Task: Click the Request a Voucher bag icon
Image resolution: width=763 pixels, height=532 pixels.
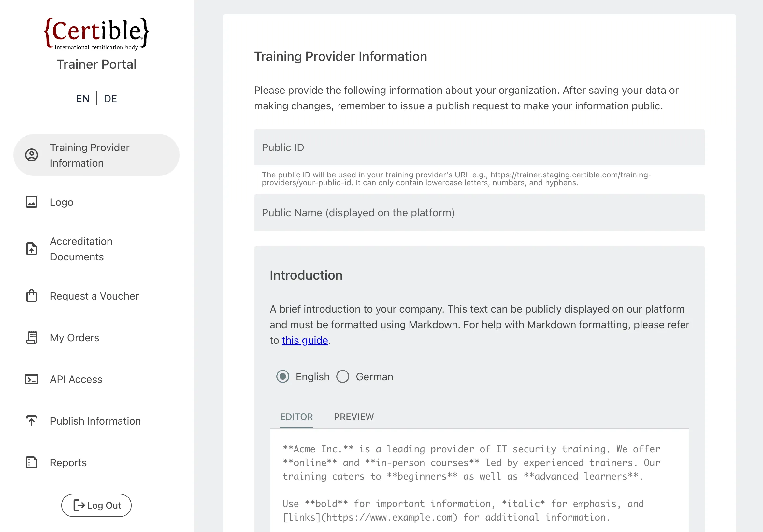Action: click(32, 296)
